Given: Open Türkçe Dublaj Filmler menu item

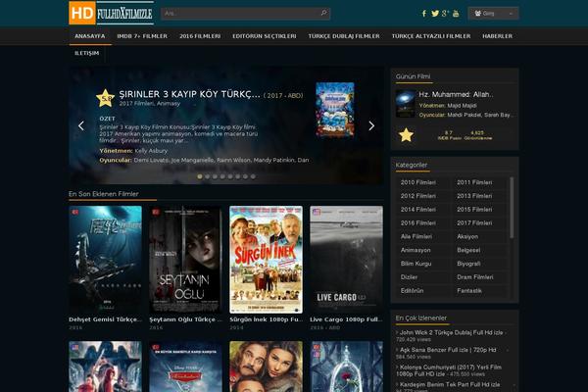Looking at the screenshot, I should tap(344, 36).
